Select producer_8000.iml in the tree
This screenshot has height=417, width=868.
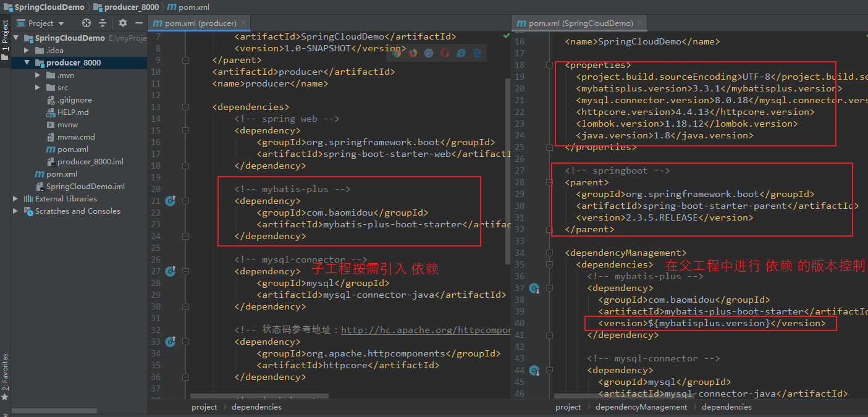pos(90,162)
